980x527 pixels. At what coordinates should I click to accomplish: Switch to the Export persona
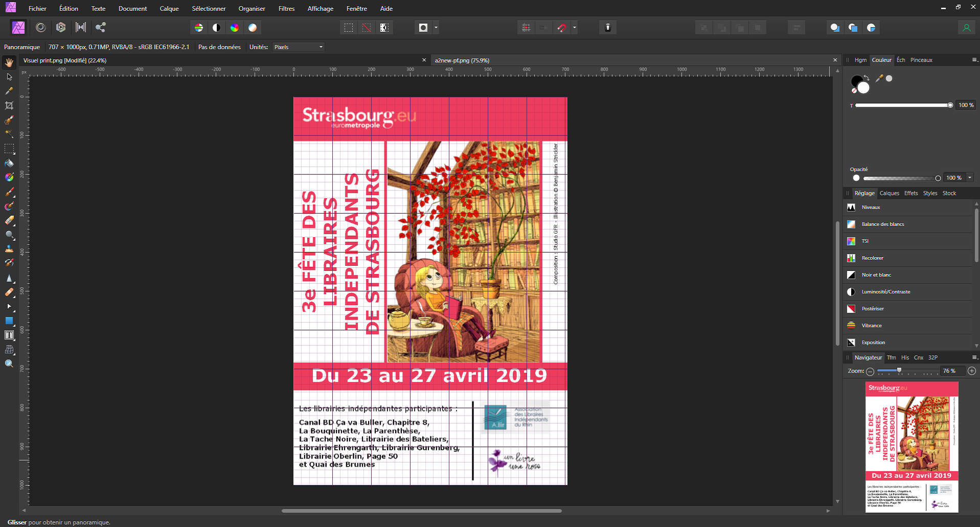[101, 28]
